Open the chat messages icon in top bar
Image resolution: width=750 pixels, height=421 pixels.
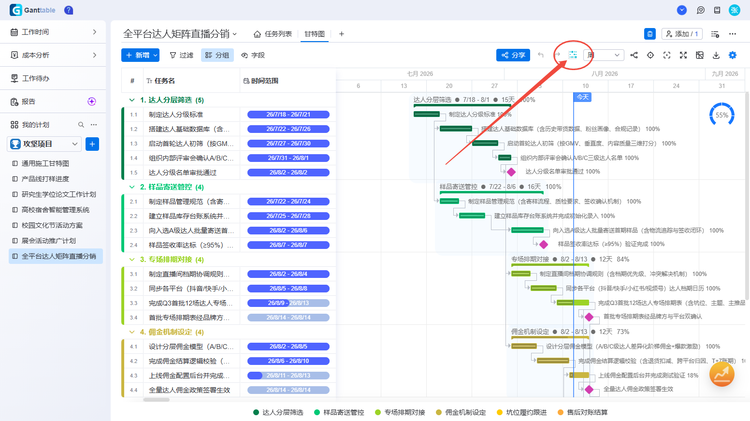pyautogui.click(x=700, y=10)
